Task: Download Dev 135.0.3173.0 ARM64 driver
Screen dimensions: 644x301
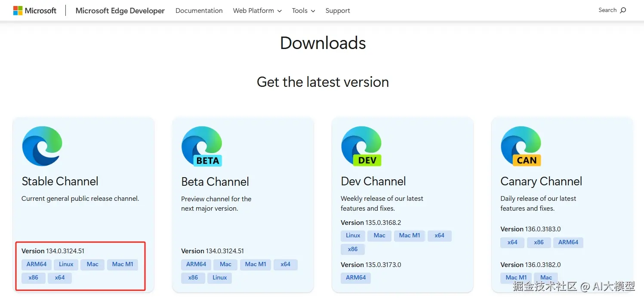Action: [x=356, y=278]
